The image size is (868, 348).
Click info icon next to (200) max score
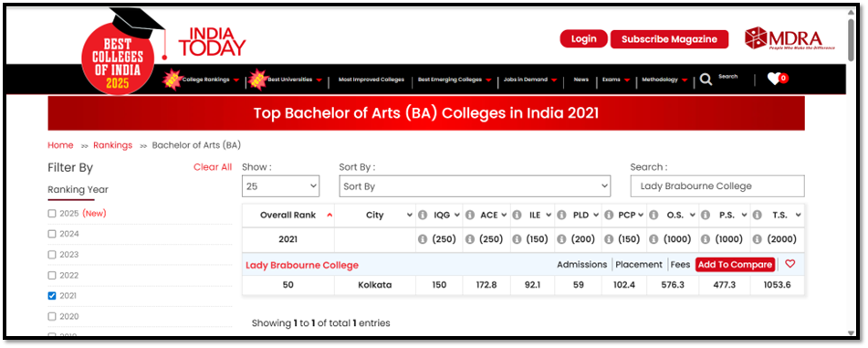tap(562, 239)
